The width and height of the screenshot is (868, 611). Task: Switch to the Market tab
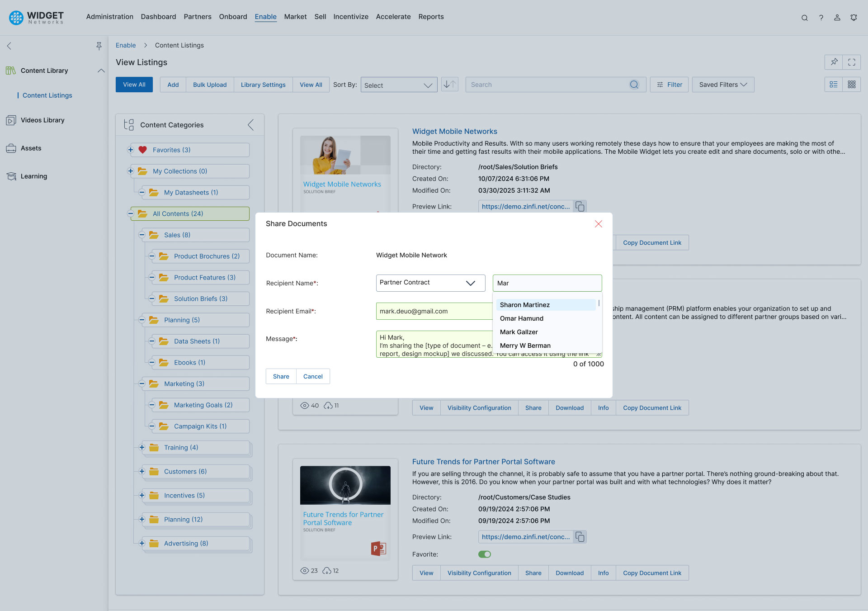pos(295,17)
